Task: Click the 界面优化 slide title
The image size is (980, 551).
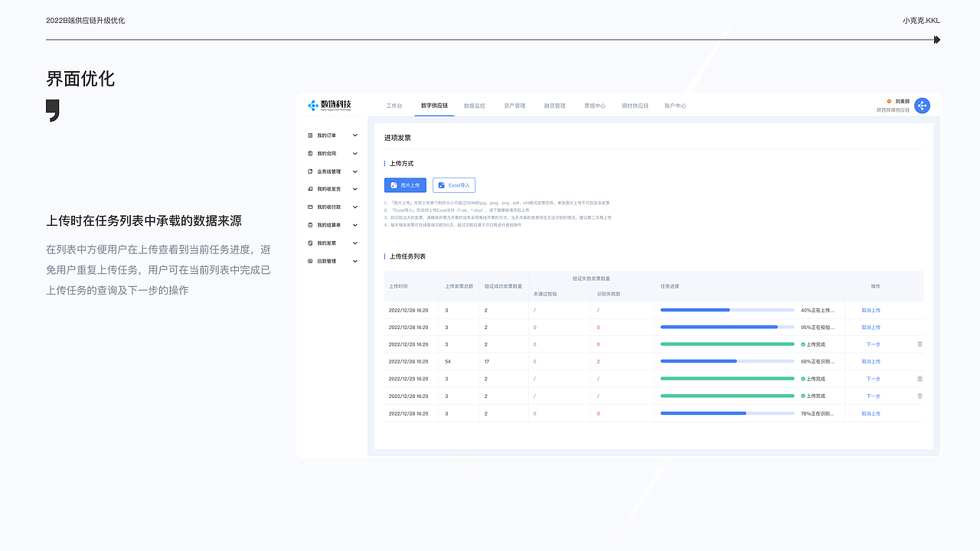Action: click(80, 79)
